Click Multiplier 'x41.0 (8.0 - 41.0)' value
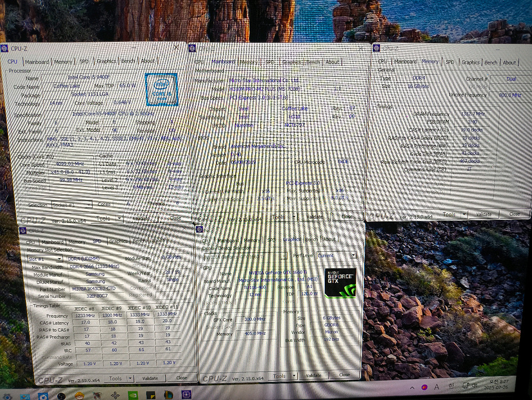This screenshot has width=532, height=400. point(70,172)
